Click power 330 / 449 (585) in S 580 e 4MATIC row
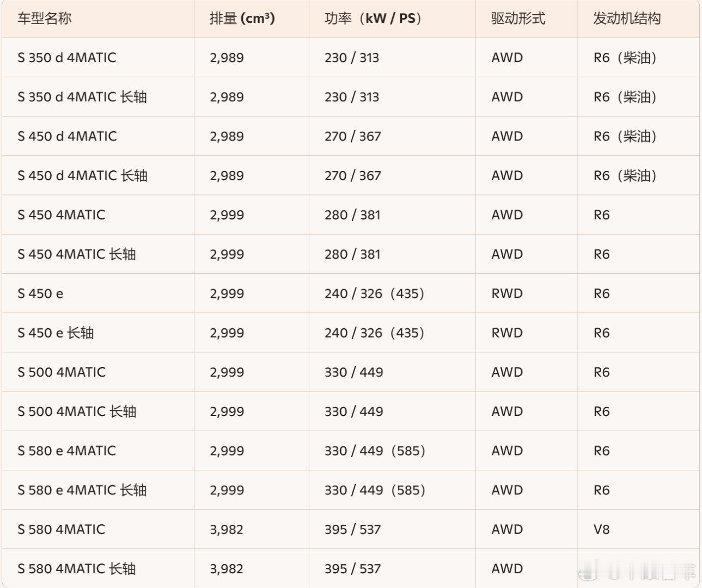 pos(375,451)
